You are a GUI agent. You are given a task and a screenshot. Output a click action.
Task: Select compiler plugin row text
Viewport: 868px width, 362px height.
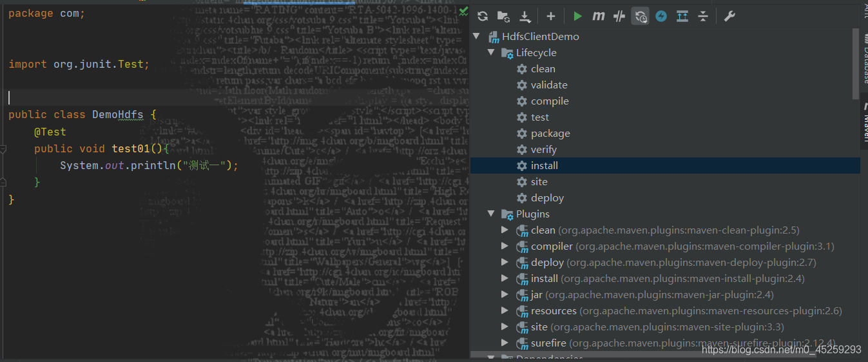(x=682, y=246)
